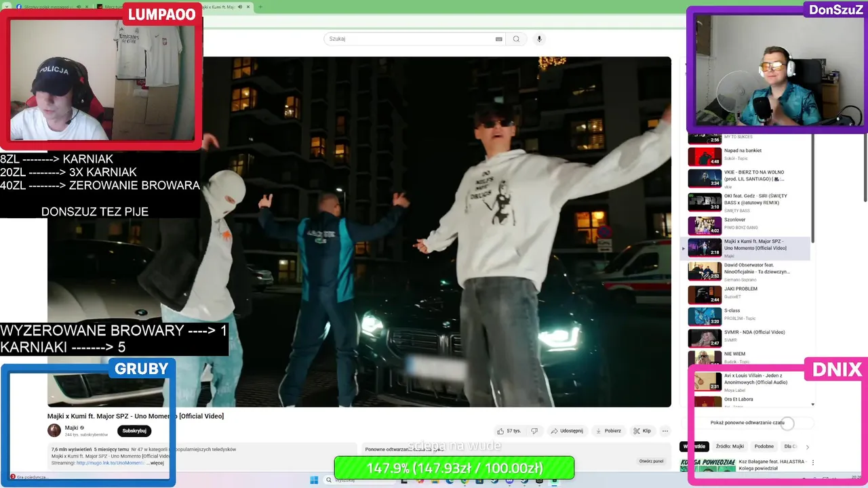Dislike the video with the thumbs-down icon
Viewport: 868px width, 488px height.
(x=534, y=431)
